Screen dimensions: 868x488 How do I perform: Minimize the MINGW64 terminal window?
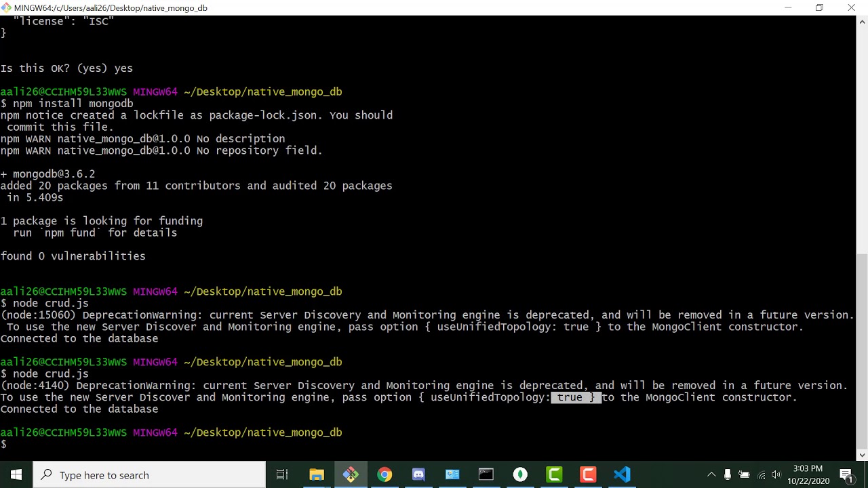(788, 7)
